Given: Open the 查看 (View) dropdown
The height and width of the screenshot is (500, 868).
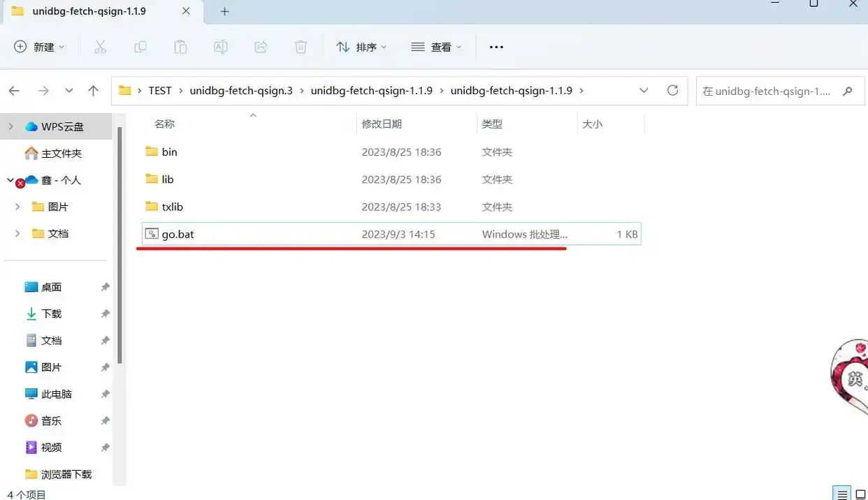Looking at the screenshot, I should point(436,47).
